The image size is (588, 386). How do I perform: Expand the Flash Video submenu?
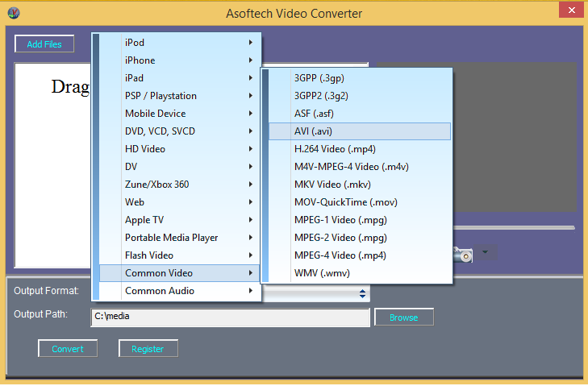[x=180, y=255]
